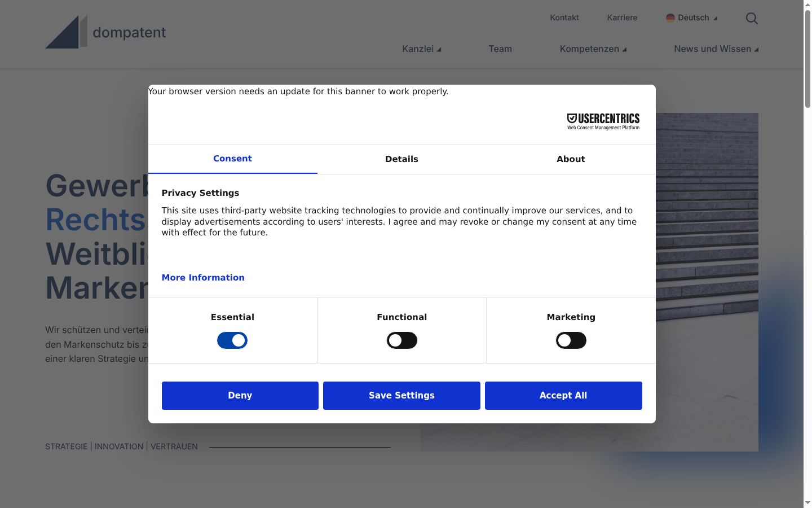Switch to the Details tab
The height and width of the screenshot is (508, 812).
[401, 159]
